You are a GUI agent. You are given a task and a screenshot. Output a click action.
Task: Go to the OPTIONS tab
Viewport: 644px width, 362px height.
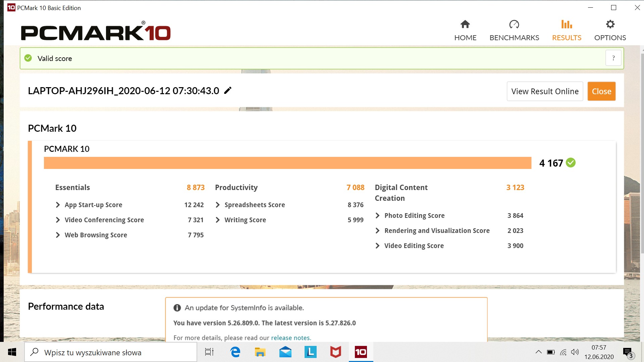click(x=610, y=31)
